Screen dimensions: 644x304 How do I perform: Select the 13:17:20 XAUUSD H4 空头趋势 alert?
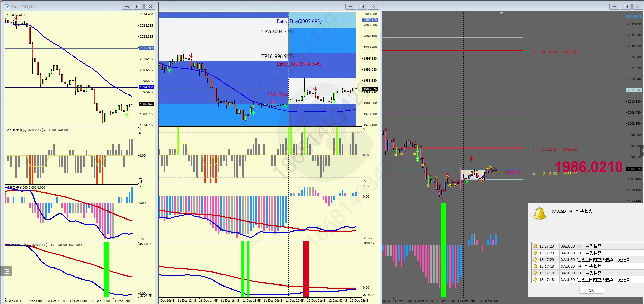point(587,246)
